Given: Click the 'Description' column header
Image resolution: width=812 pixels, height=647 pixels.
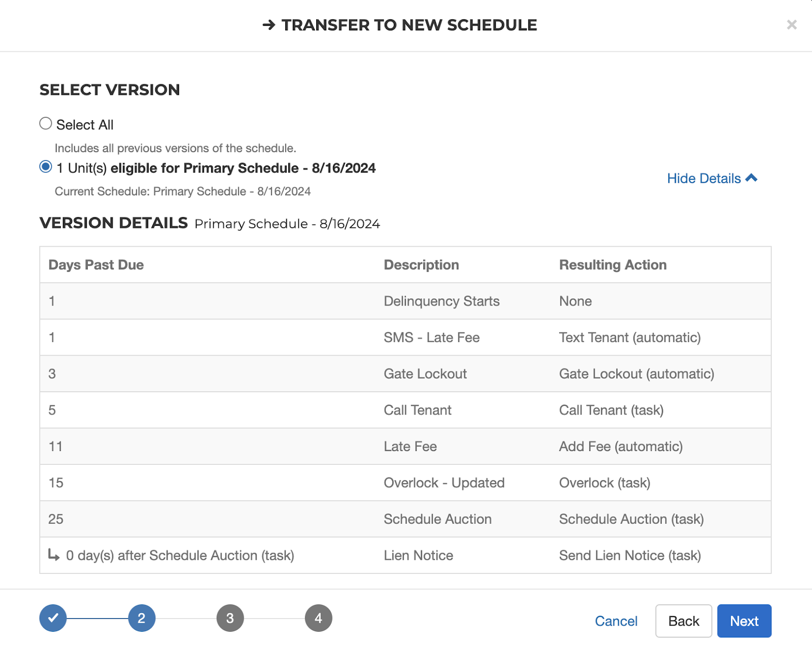Looking at the screenshot, I should tap(421, 265).
